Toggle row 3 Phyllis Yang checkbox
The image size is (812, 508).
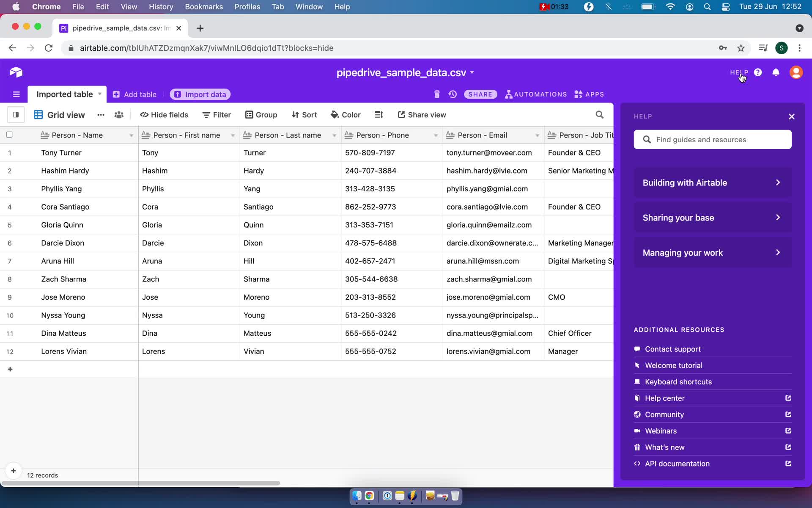pos(9,188)
